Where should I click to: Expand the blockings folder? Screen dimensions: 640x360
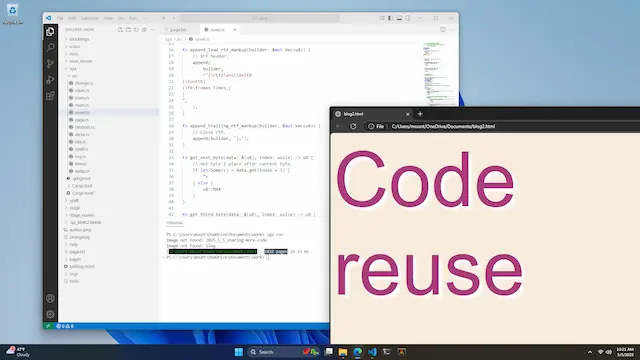[x=79, y=39]
